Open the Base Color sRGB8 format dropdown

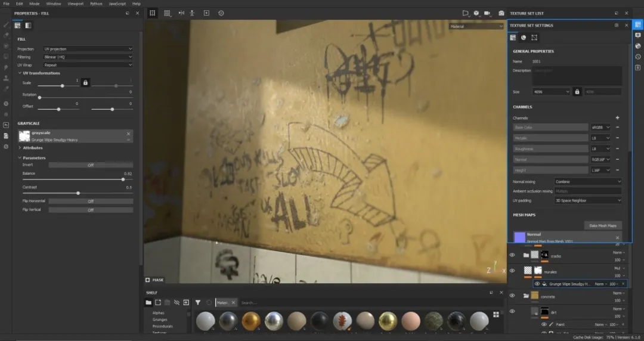click(600, 128)
